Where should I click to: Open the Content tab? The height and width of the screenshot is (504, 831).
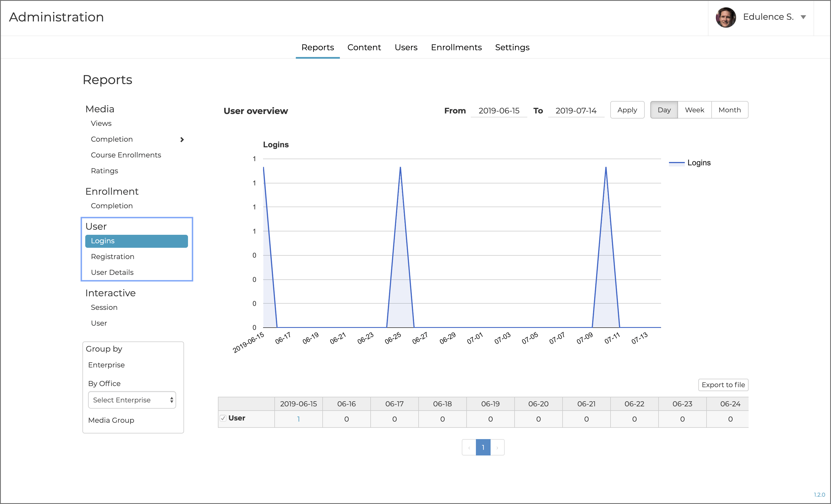[x=364, y=47]
